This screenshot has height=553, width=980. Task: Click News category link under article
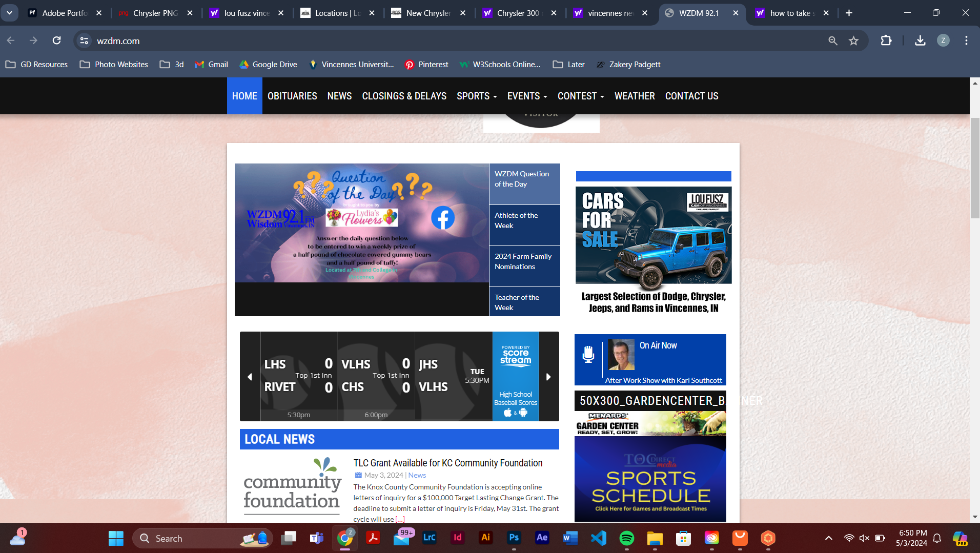pyautogui.click(x=417, y=475)
